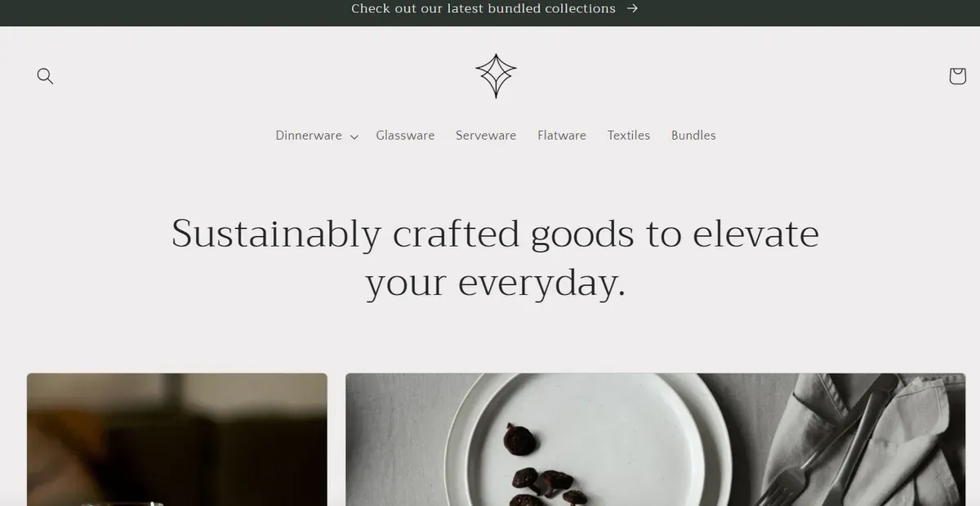Go to the Glassware category
The width and height of the screenshot is (980, 506).
tap(405, 136)
